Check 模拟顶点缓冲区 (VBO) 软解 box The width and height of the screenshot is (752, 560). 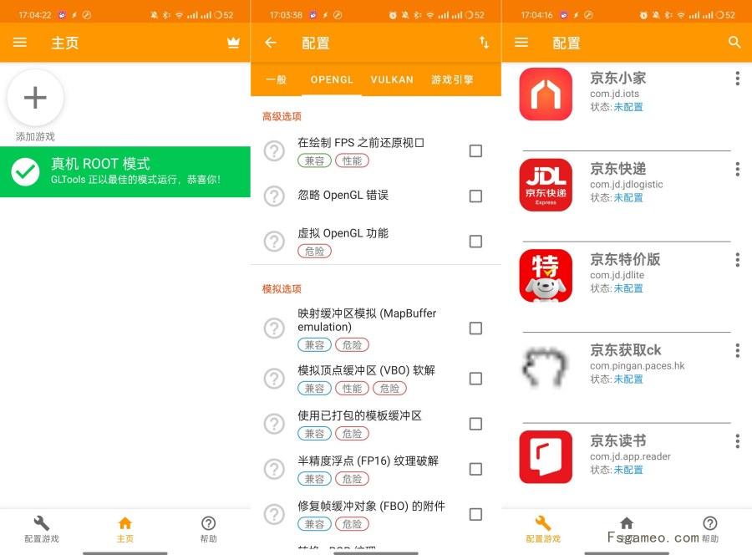(x=475, y=379)
